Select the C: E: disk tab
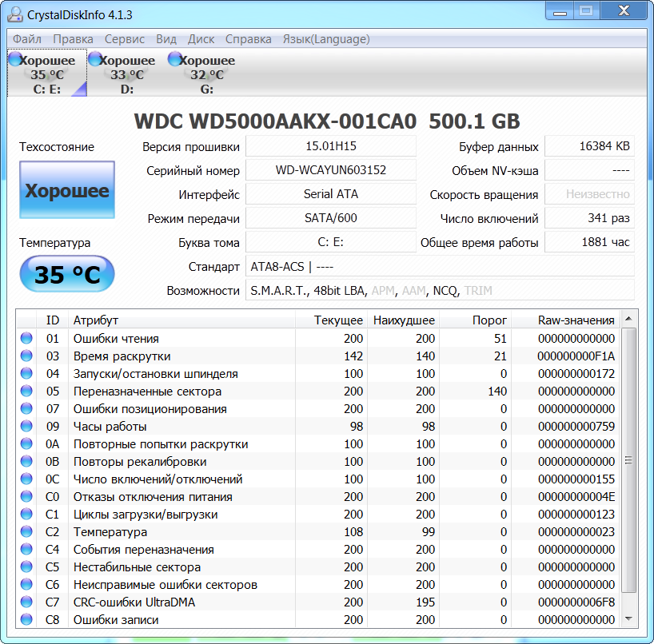Viewport: 654px width, 644px height. 46,74
